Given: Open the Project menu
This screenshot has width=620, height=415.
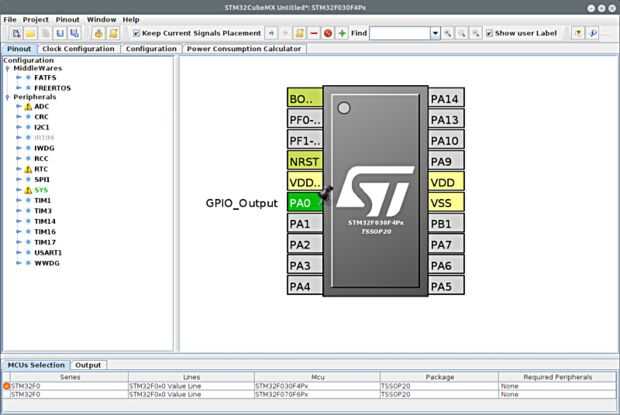Looking at the screenshot, I should [x=36, y=19].
